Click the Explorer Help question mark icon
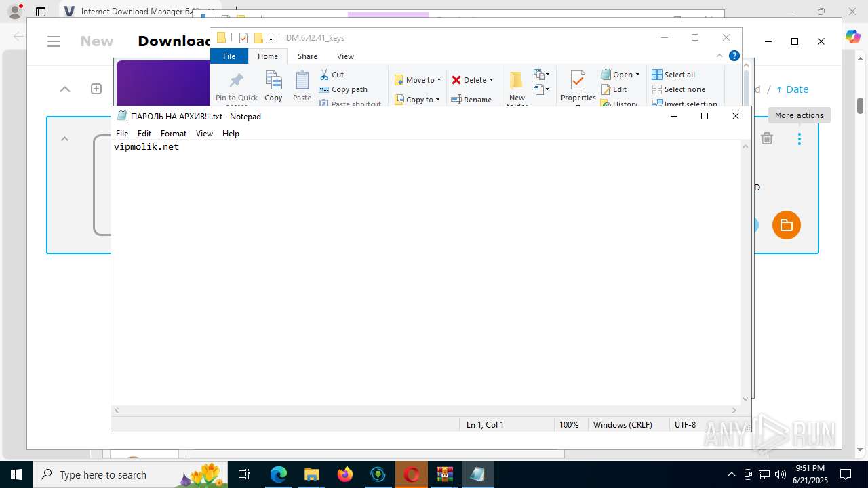Screen dimensions: 868x488 click(x=734, y=56)
